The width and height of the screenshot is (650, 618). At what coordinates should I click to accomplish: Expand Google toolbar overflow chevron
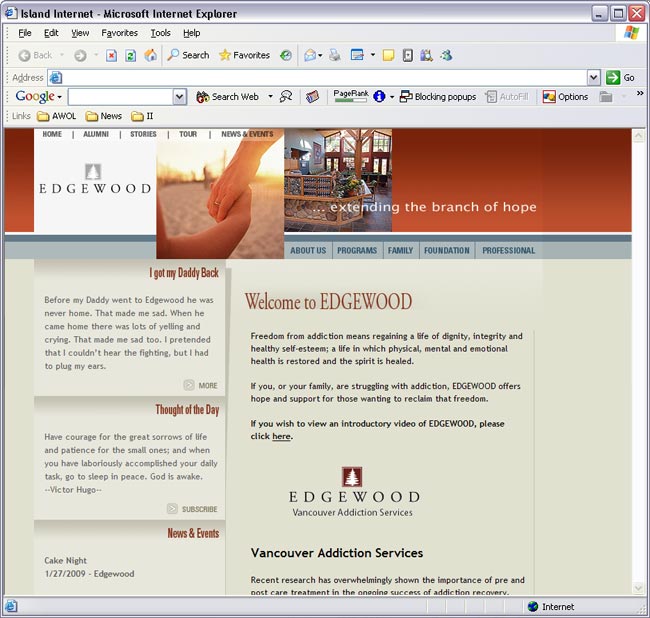tap(640, 93)
